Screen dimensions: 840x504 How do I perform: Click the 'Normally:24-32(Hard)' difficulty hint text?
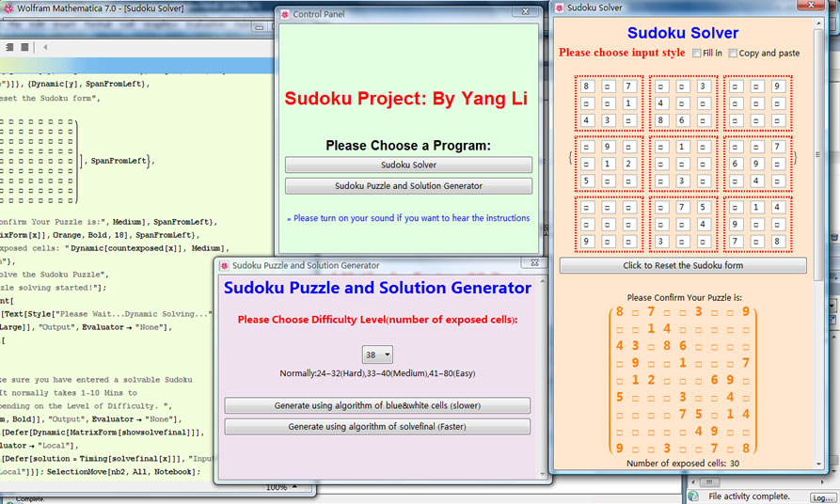point(377,373)
